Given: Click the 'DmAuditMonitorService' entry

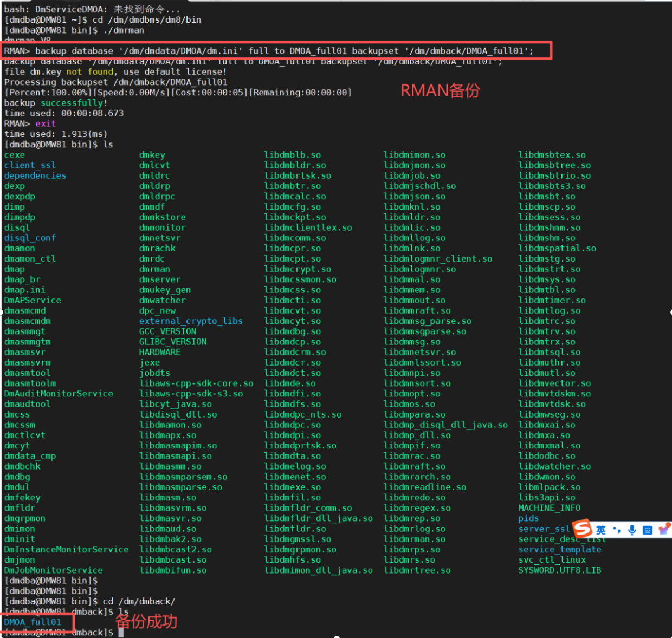Looking at the screenshot, I should [x=59, y=394].
